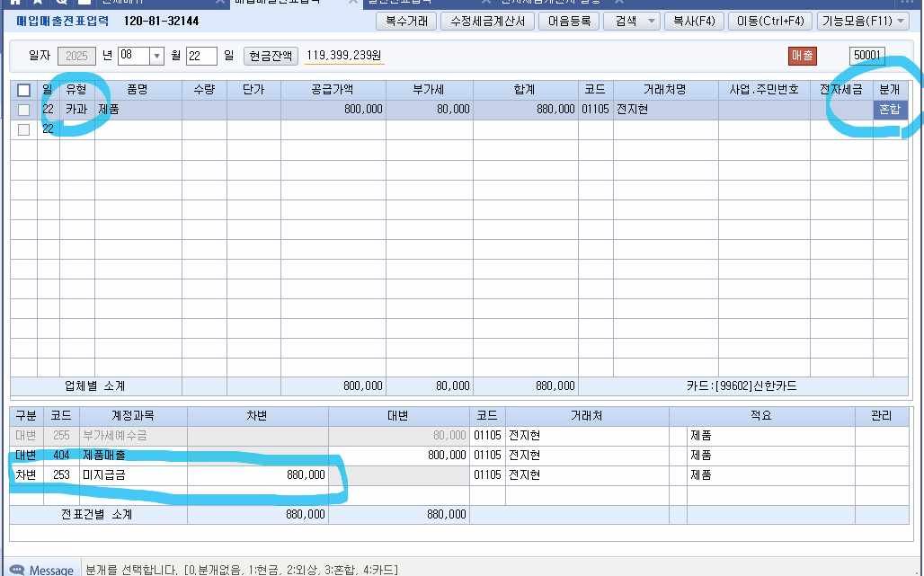
Task: Click business number 120-81-32144
Action: point(161,22)
